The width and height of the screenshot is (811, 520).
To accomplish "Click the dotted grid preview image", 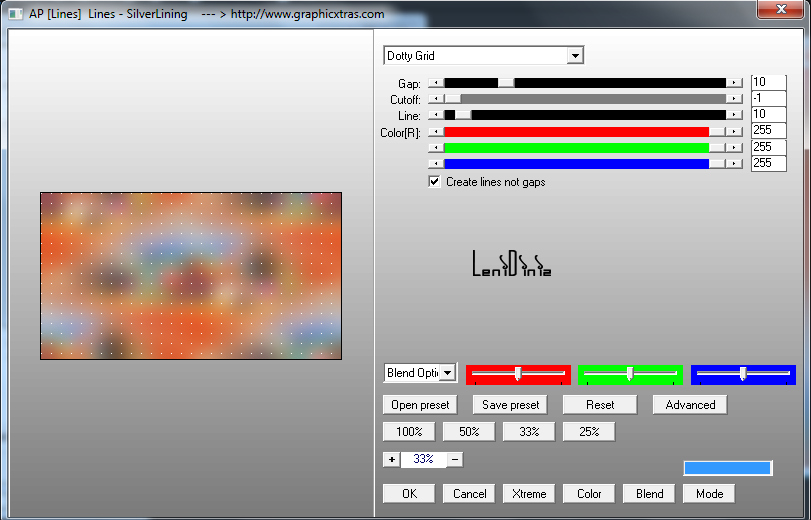I will [x=190, y=276].
